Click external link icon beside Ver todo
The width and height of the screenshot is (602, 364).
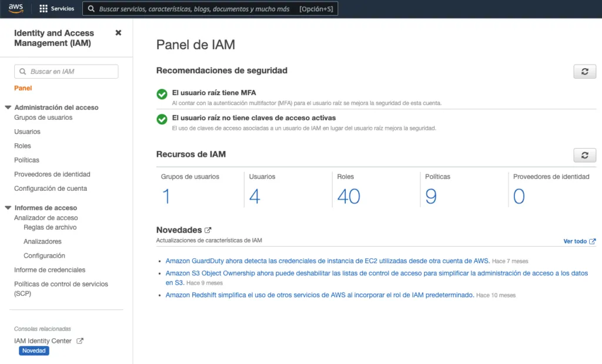(x=593, y=241)
